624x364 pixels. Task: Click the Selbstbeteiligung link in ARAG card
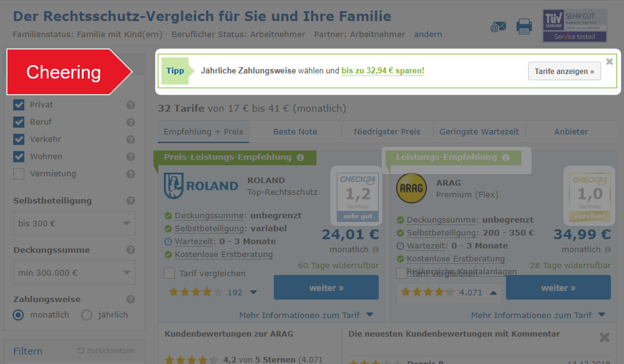pos(441,233)
